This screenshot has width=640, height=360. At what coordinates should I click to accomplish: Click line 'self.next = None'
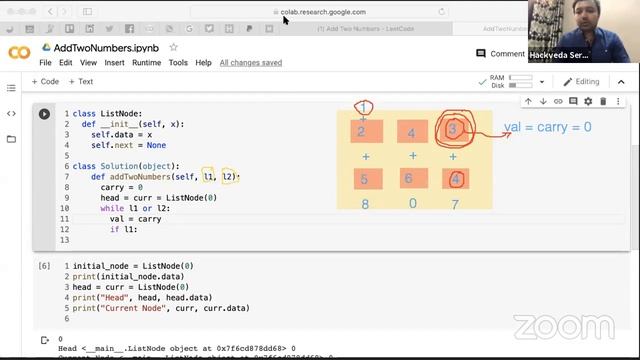[x=129, y=145]
